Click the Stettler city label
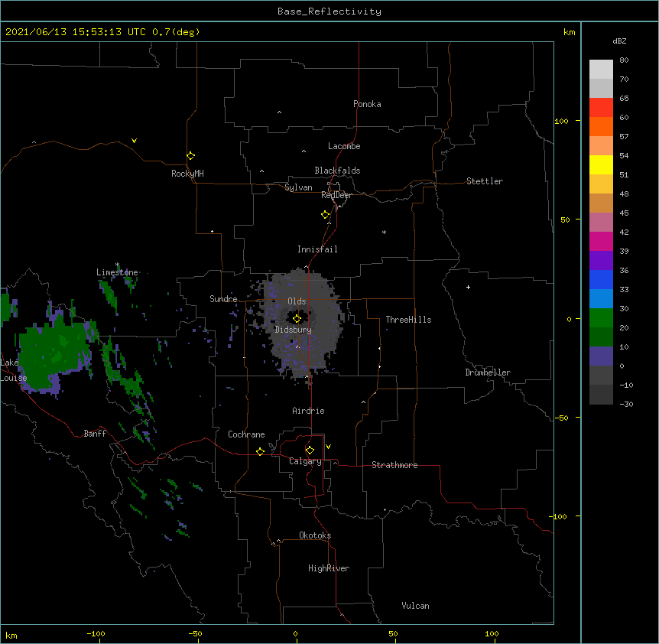Screen dimensions: 659x644 [485, 181]
